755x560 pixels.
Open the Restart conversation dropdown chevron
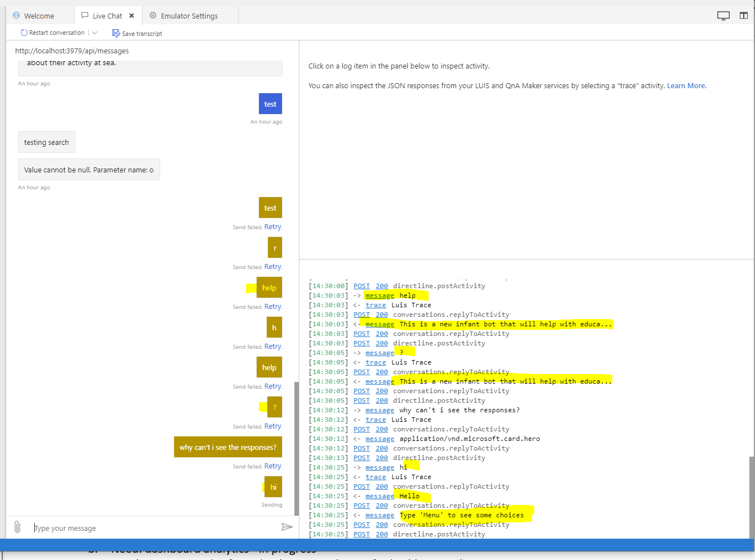pos(94,33)
